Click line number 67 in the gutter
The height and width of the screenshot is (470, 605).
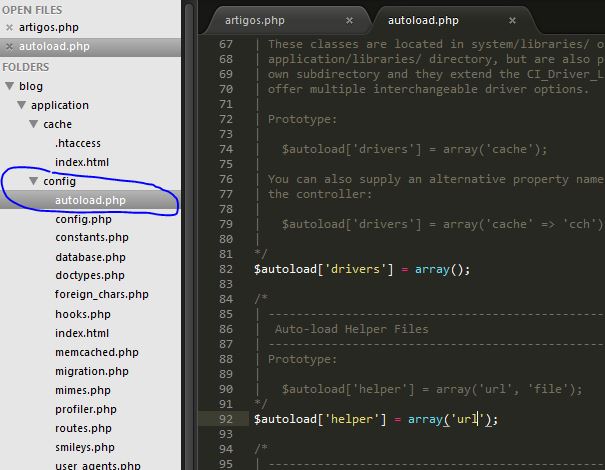coord(226,44)
